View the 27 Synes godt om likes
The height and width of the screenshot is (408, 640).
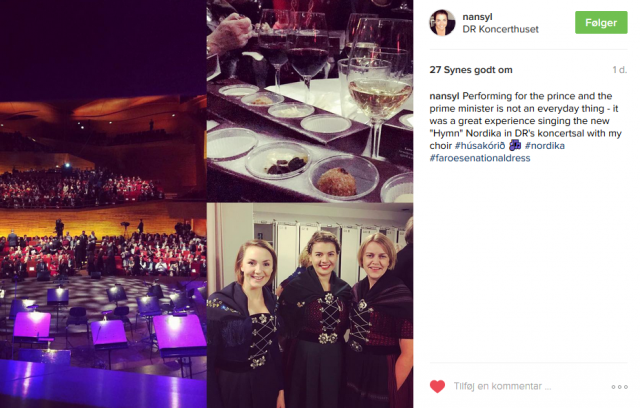[471, 70]
